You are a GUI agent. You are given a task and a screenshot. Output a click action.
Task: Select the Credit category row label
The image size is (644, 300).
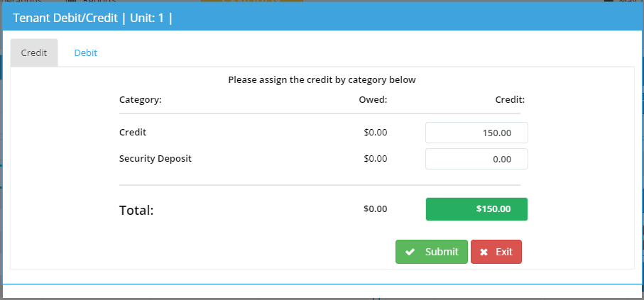(x=133, y=132)
